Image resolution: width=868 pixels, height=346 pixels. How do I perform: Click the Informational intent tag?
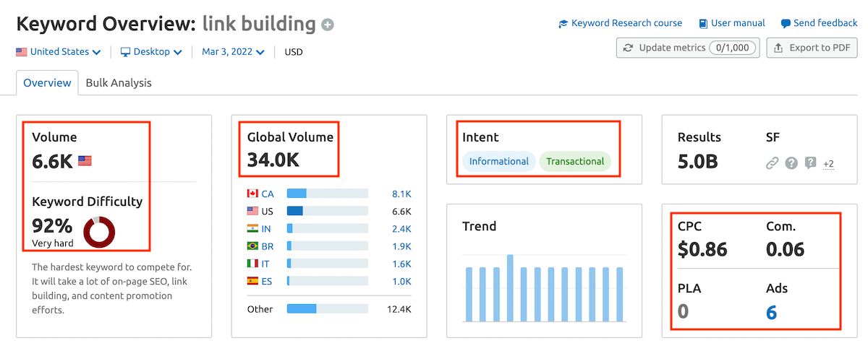(499, 161)
